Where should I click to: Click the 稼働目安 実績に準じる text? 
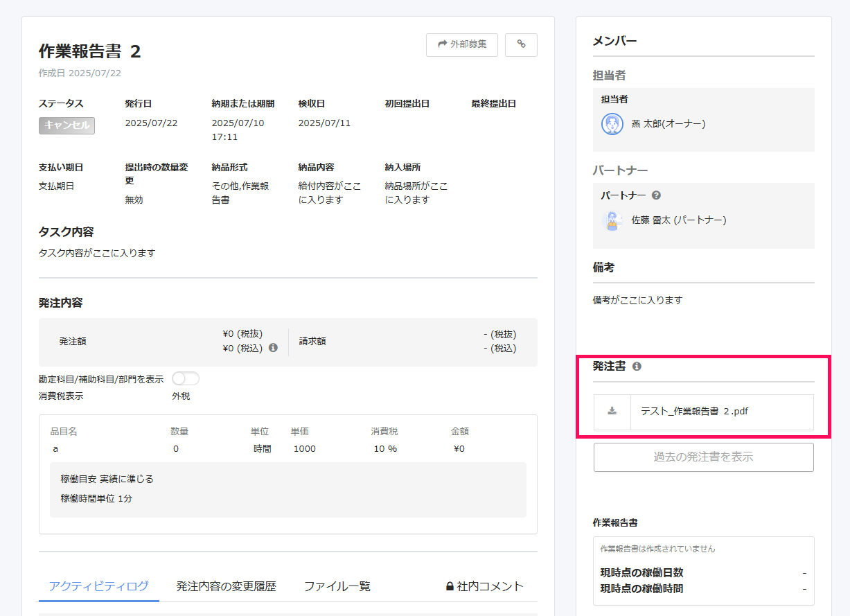pyautogui.click(x=107, y=479)
